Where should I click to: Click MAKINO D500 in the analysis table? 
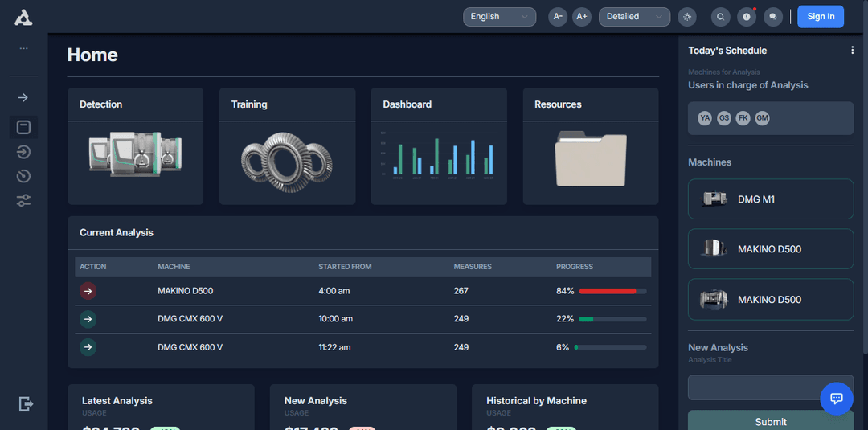[186, 291]
